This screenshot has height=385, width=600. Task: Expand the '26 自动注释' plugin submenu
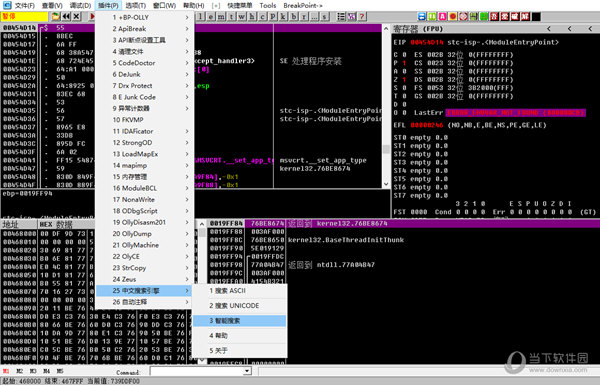(144, 302)
